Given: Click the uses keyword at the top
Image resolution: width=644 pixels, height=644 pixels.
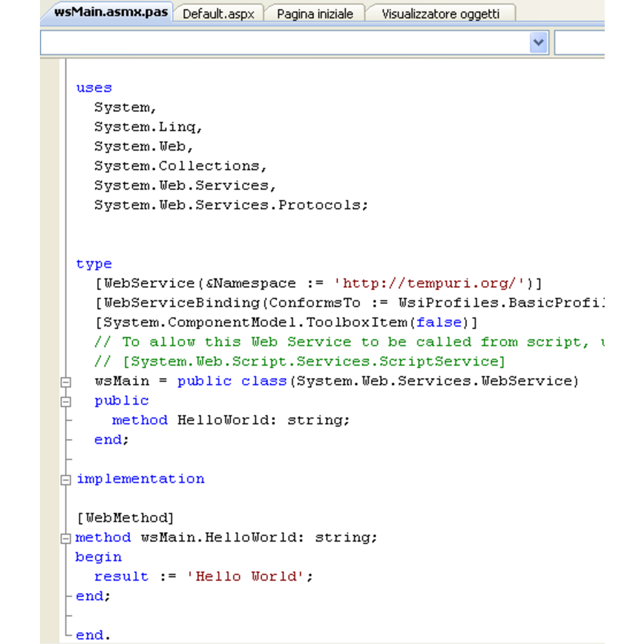Looking at the screenshot, I should point(93,87).
